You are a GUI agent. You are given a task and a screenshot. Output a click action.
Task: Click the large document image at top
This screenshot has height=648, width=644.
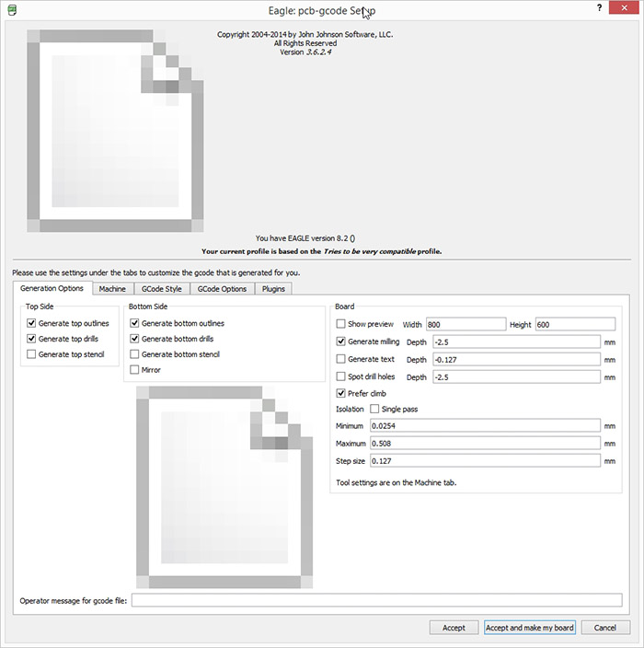115,131
